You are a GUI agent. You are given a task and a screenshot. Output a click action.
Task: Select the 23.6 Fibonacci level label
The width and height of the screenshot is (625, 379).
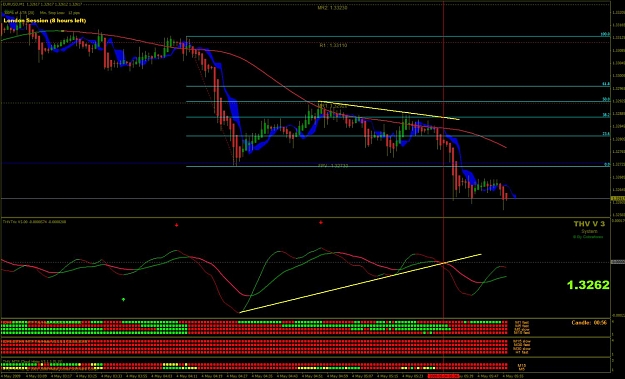(x=606, y=134)
